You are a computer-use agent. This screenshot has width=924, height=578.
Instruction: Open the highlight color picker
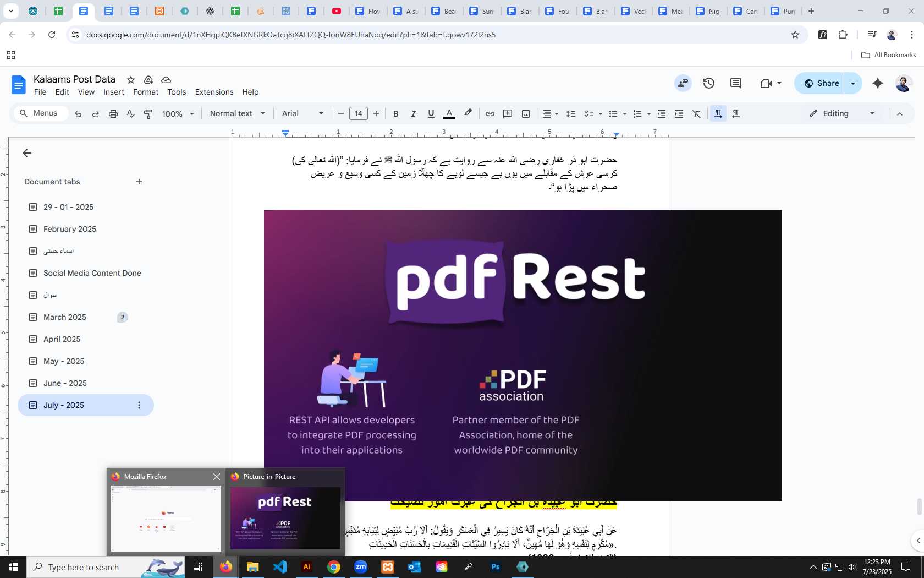(x=468, y=113)
